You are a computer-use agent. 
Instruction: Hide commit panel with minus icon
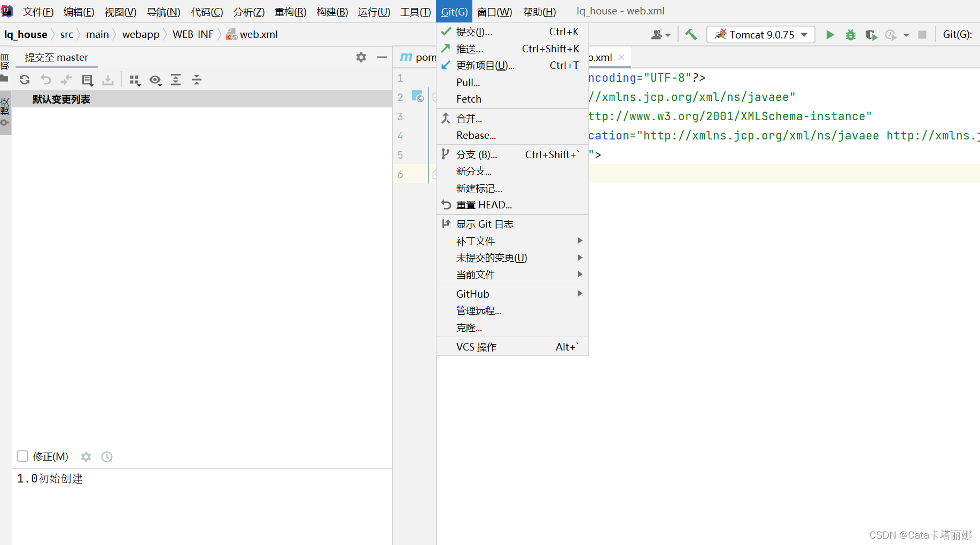coord(382,57)
